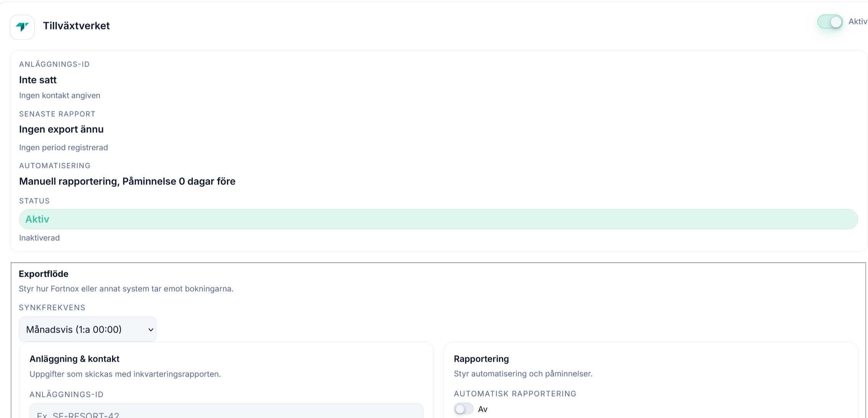This screenshot has width=868, height=418.
Task: Click the 'Ingen kontakt angiven' text
Action: pos(60,95)
